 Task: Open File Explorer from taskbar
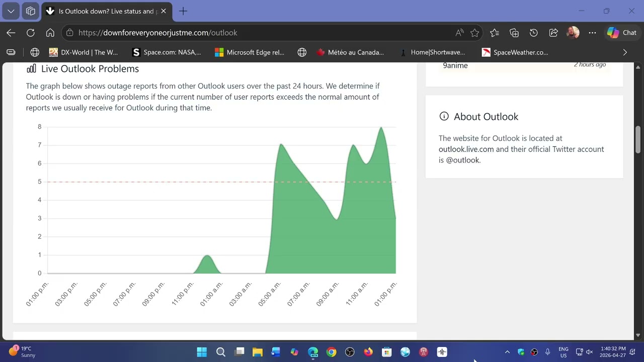coord(258,352)
